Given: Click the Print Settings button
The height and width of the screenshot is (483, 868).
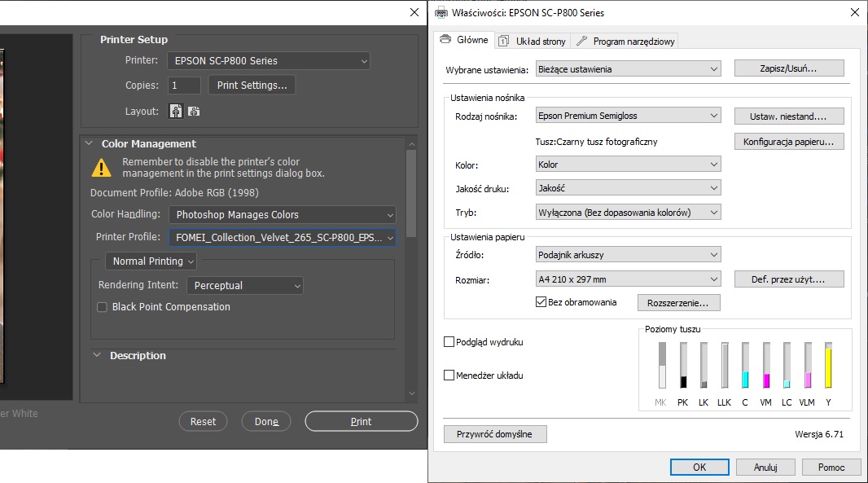Looking at the screenshot, I should (252, 85).
